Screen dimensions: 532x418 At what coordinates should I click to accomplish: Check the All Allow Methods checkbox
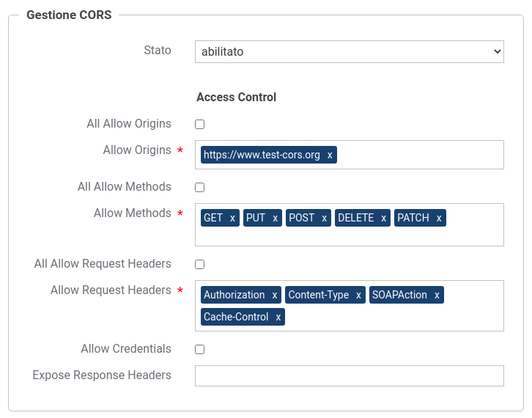coord(200,188)
